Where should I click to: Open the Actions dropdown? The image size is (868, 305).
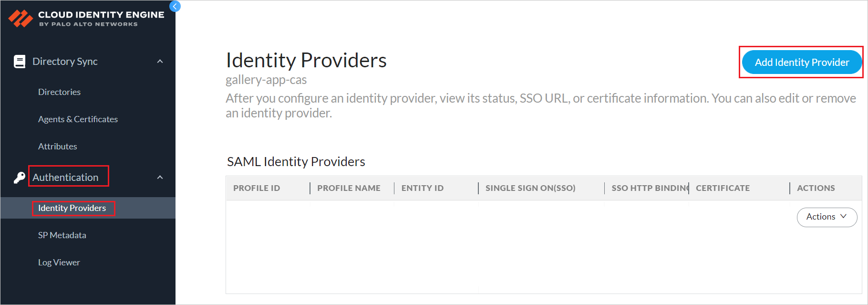[x=827, y=217]
